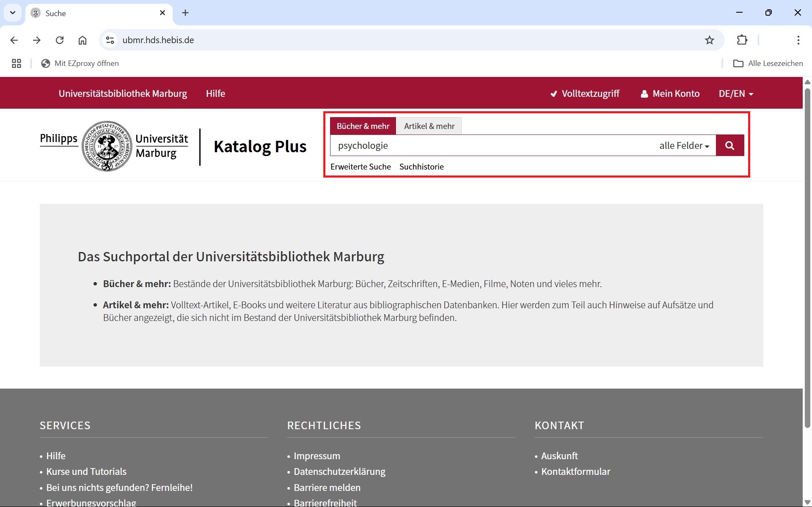Image resolution: width=812 pixels, height=507 pixels.
Task: Click the magnifying glass search button
Action: coord(729,145)
